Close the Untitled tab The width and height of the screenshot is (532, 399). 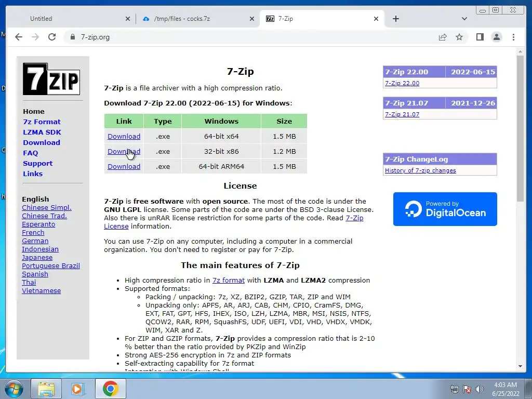coord(128,19)
